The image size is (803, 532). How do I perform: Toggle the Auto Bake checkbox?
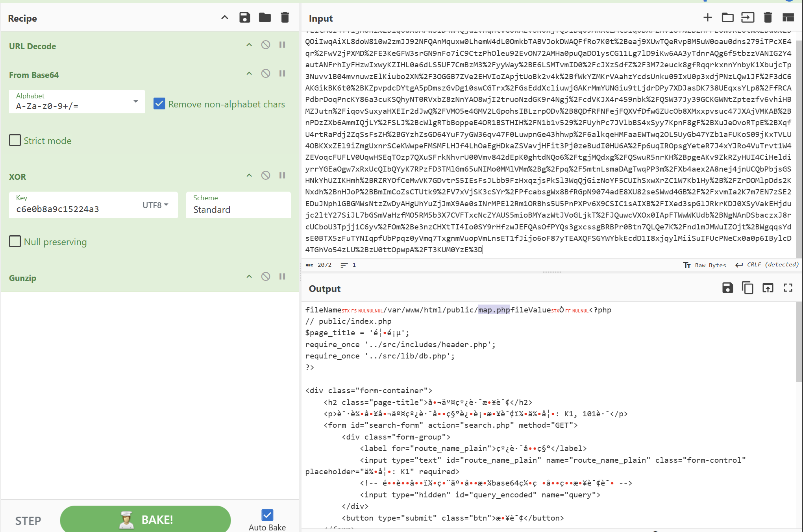point(267,515)
